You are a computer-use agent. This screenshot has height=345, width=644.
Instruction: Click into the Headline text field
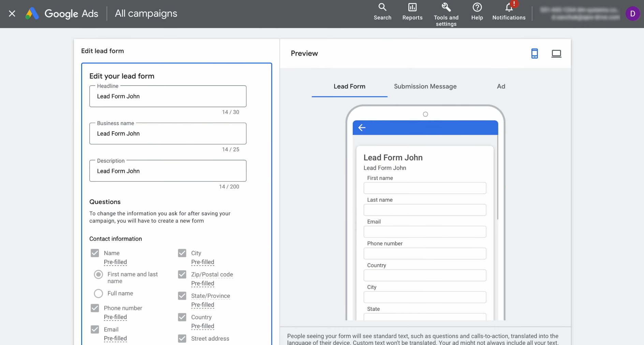(x=167, y=96)
